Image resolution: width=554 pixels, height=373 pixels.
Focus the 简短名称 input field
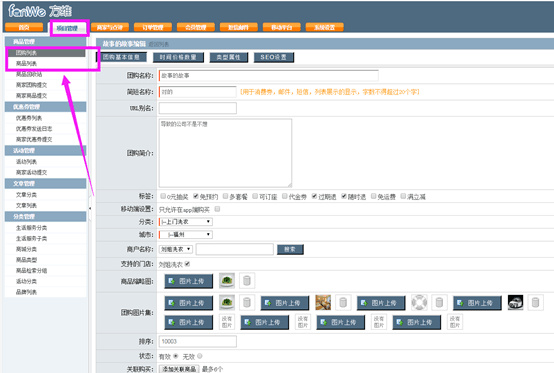pyautogui.click(x=198, y=92)
